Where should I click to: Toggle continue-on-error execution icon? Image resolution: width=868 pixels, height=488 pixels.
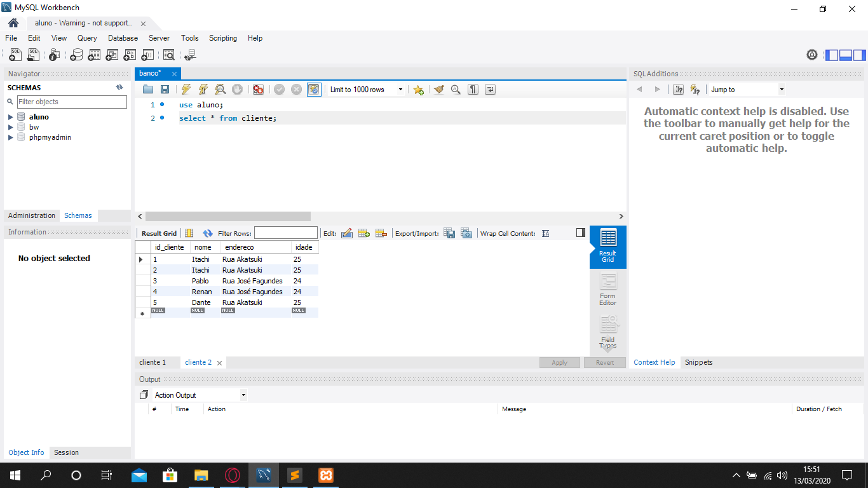pyautogui.click(x=258, y=90)
